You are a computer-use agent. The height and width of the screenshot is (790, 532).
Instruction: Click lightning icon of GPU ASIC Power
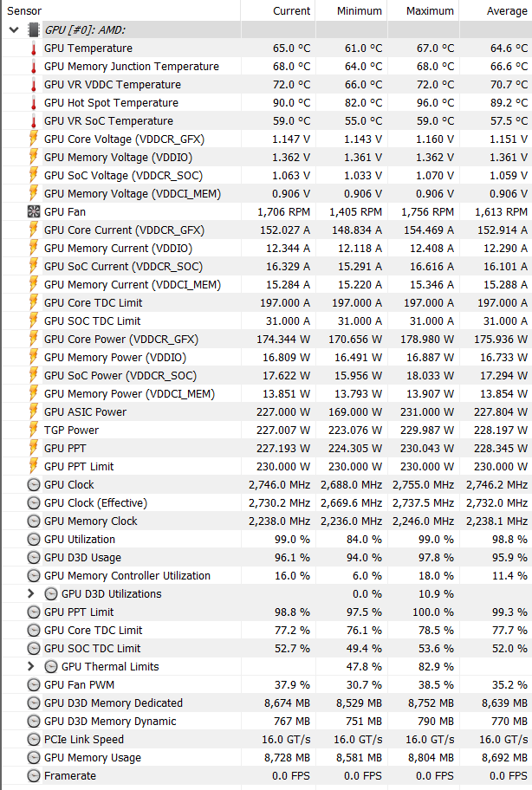pyautogui.click(x=33, y=411)
